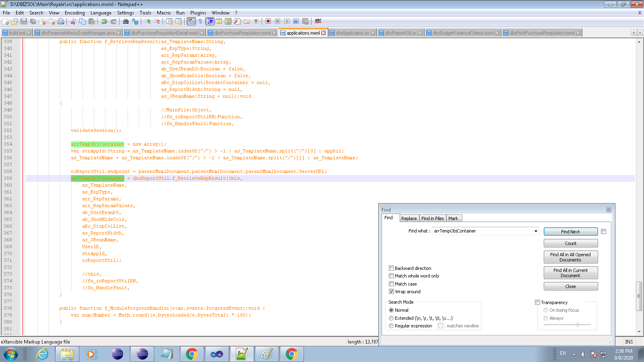
Task: Save the current file via toolbar
Action: pyautogui.click(x=24, y=21)
